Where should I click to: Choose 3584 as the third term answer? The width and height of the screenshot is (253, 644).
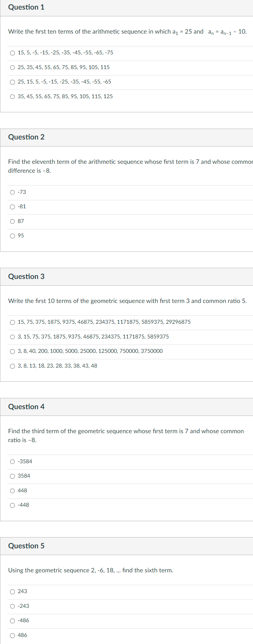12,476
